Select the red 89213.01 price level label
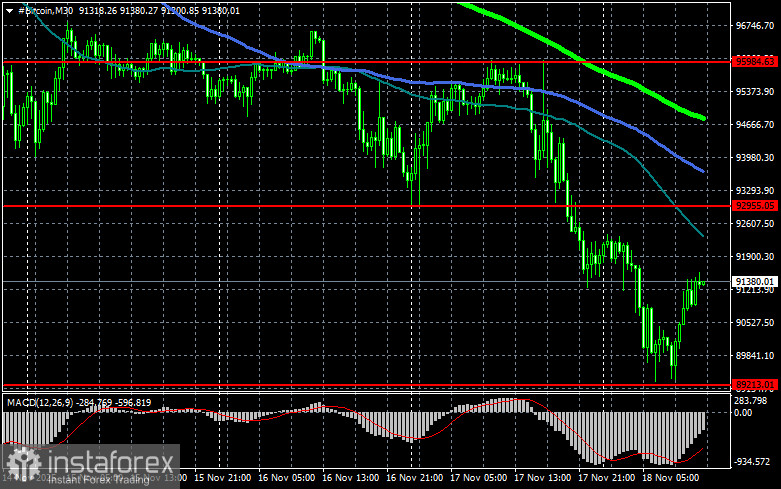 point(755,384)
